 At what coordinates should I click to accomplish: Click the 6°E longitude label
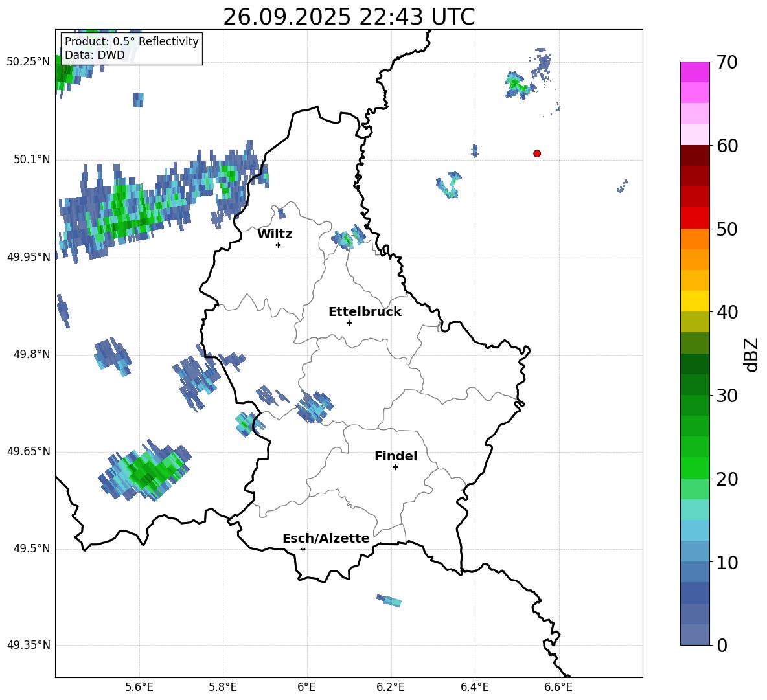pos(306,687)
